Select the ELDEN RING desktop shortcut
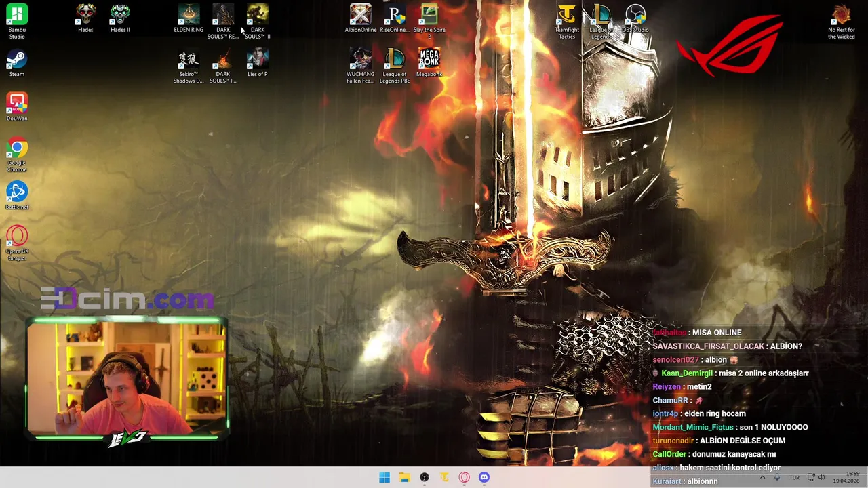Screen dimensions: 868x488 pyautogui.click(x=189, y=18)
